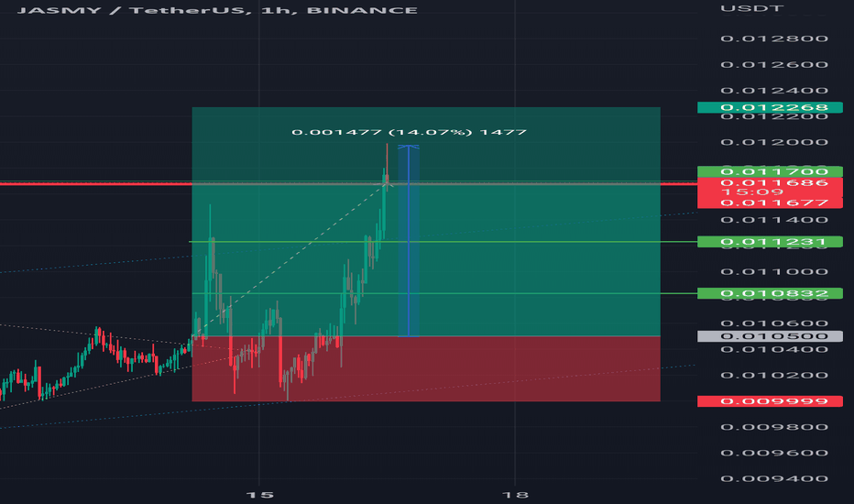Click the 0.011400 price axis label
Screen dimensions: 854x504
[774, 220]
